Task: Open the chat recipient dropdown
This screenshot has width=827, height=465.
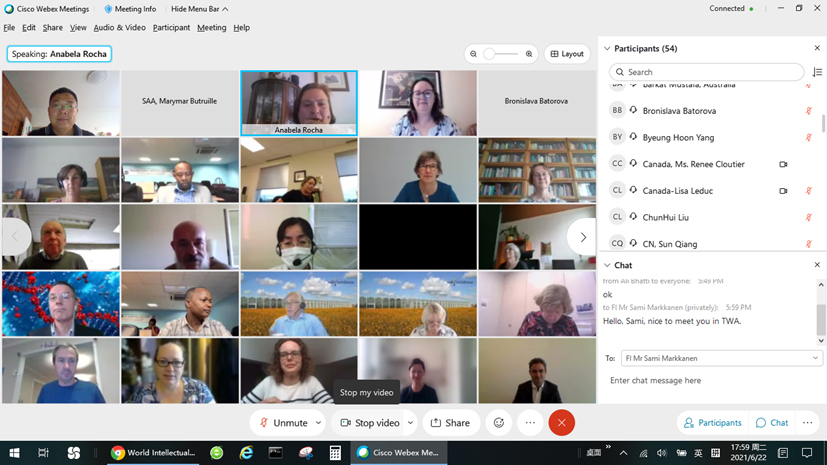Action: pyautogui.click(x=721, y=358)
